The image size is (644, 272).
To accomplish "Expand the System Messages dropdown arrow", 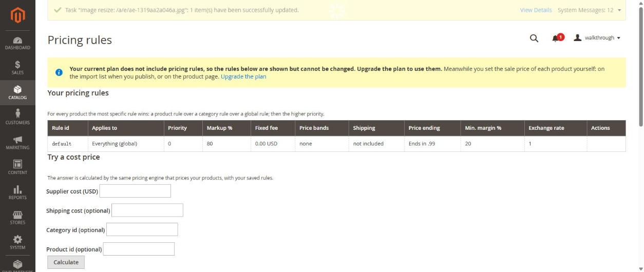I will click(x=619, y=10).
